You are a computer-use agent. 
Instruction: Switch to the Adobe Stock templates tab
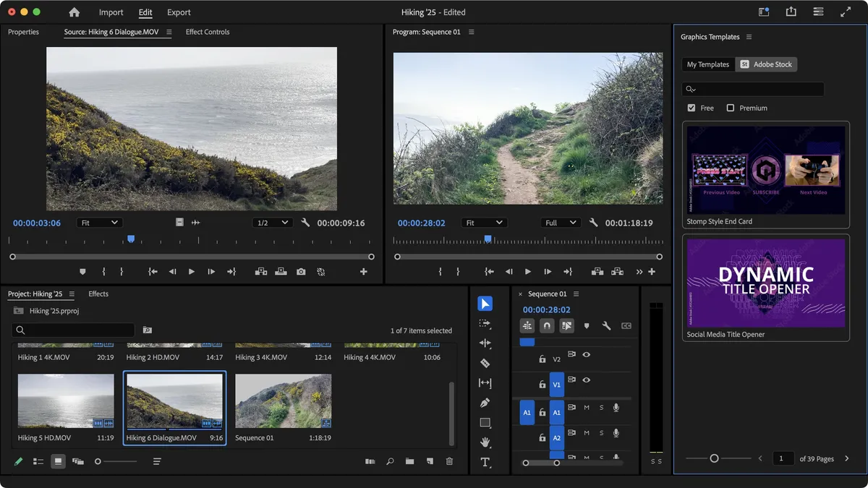click(766, 64)
